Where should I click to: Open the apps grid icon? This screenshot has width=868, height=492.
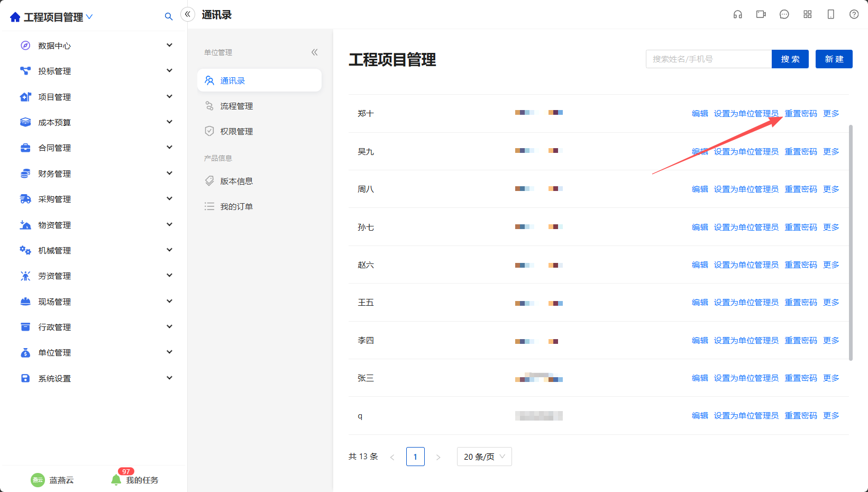coord(808,14)
